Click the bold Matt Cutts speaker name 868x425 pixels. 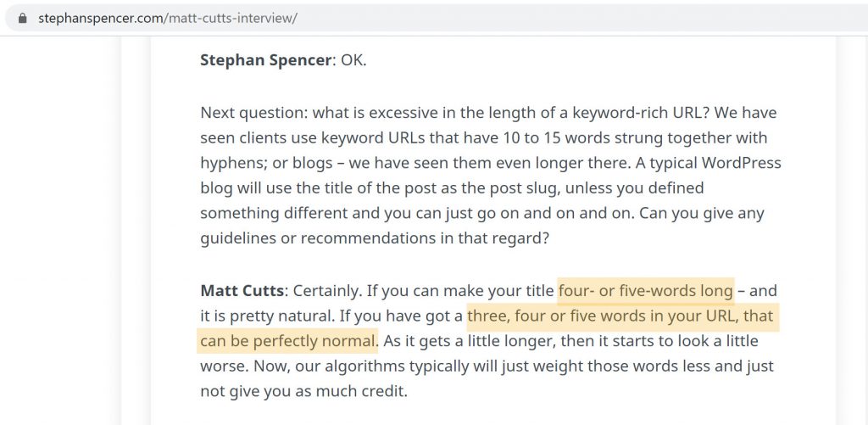242,290
